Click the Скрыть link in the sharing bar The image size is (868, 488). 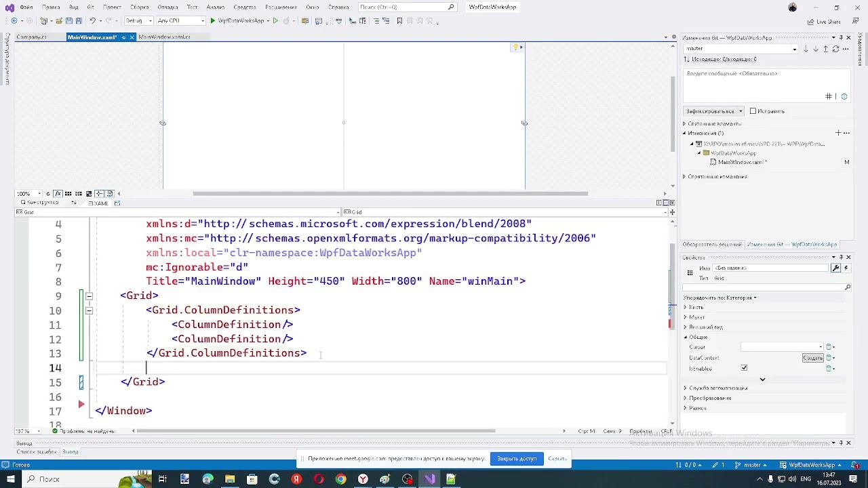point(557,459)
